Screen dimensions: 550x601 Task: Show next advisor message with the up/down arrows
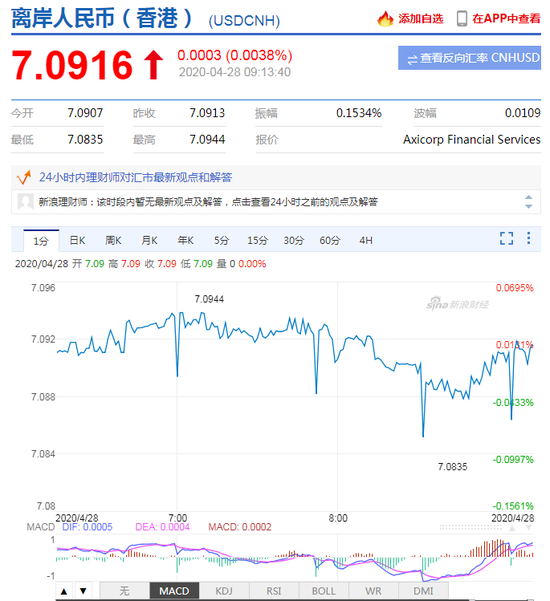pos(529,202)
